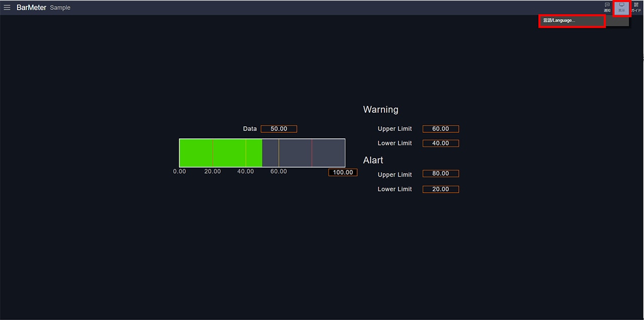Click the 表示 display icon
The width and height of the screenshot is (644, 320).
click(x=622, y=7)
